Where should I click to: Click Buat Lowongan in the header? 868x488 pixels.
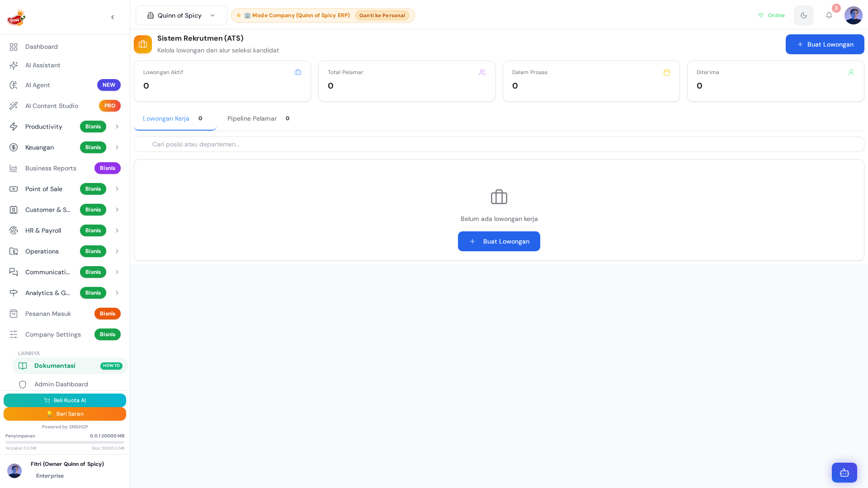tap(825, 44)
